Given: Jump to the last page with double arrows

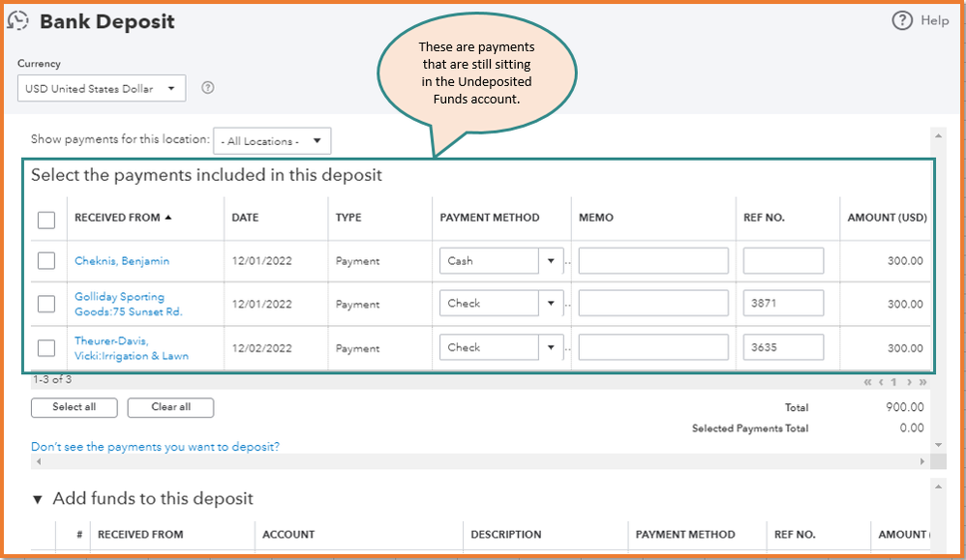Looking at the screenshot, I should tap(921, 381).
